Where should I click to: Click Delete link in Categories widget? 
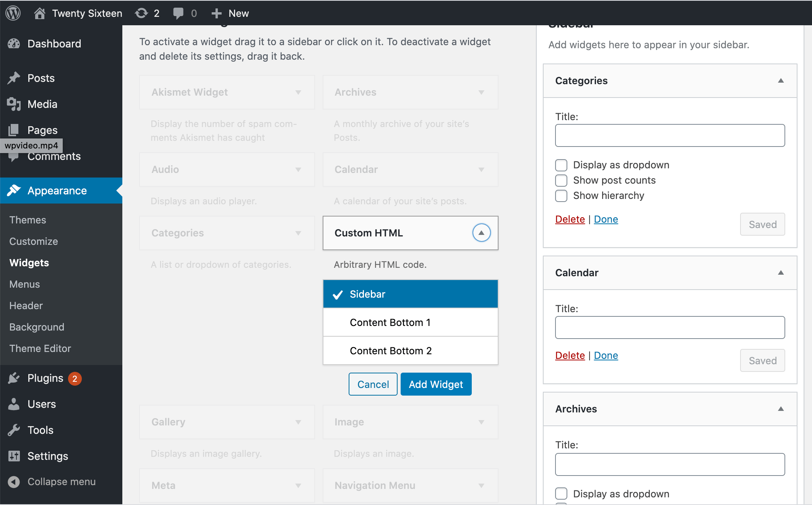[570, 219]
